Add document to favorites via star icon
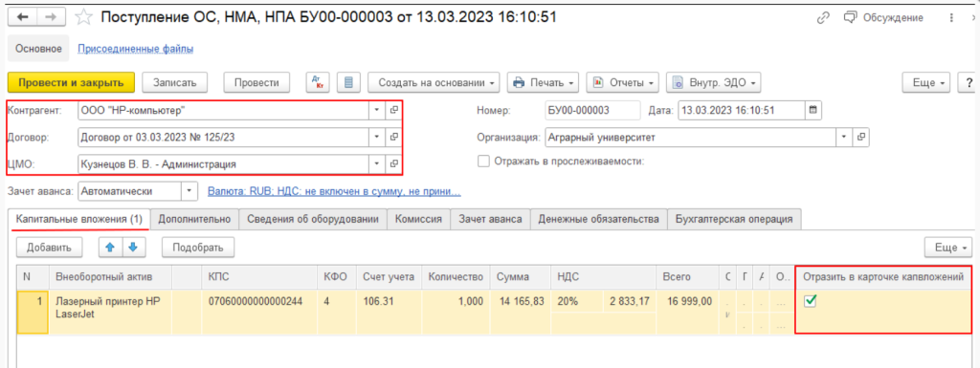 (x=82, y=17)
